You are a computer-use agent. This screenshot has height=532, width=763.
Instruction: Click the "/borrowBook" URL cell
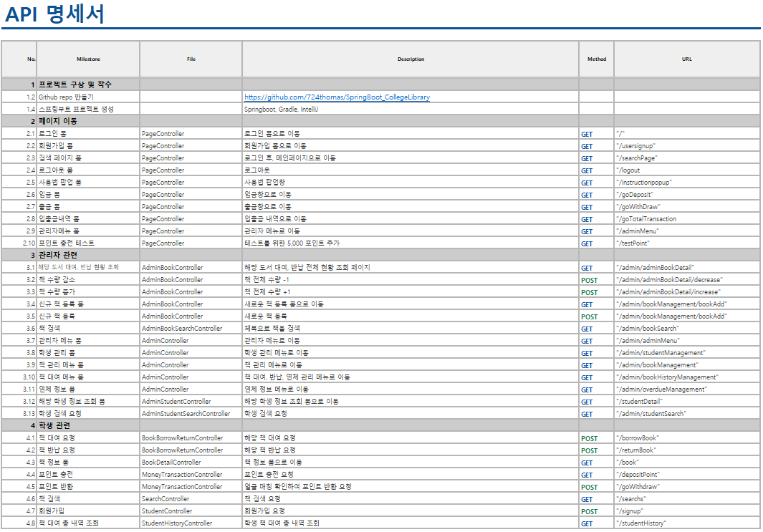click(x=686, y=437)
